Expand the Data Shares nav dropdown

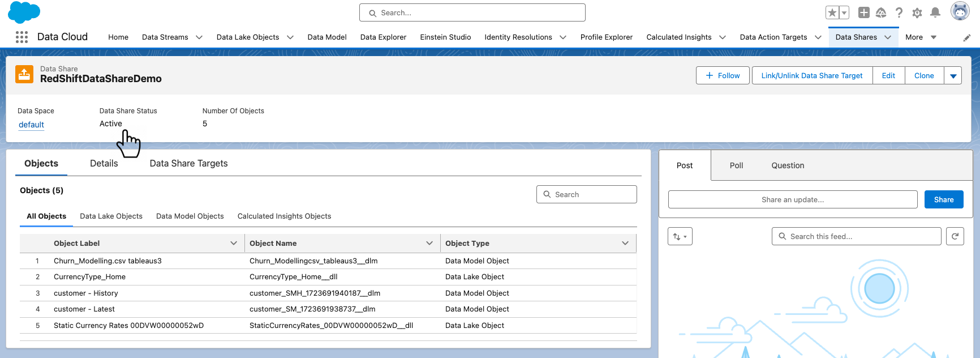[x=888, y=37]
